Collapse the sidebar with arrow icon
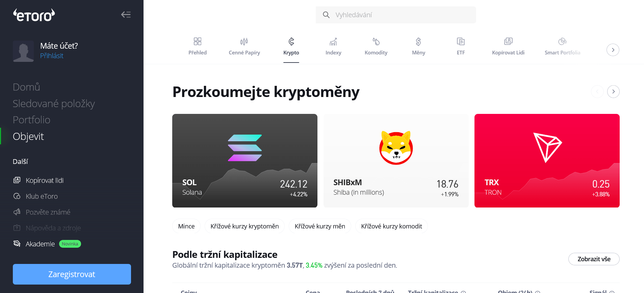This screenshot has height=293, width=644. pos(126,15)
